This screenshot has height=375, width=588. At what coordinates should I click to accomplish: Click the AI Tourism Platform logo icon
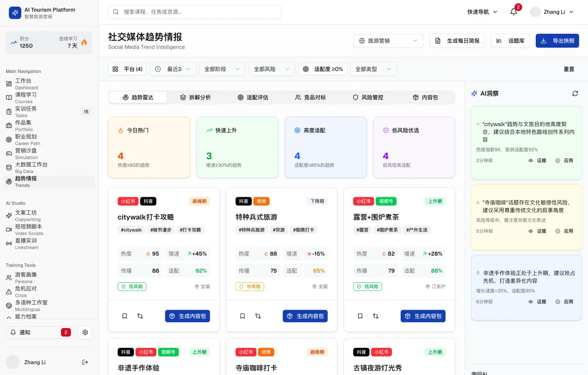[x=15, y=13]
